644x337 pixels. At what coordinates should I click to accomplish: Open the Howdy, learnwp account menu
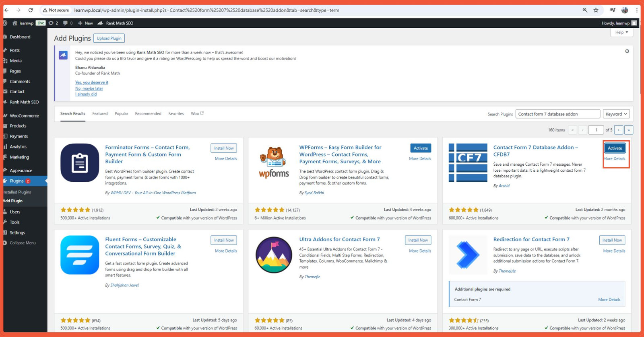pos(619,23)
